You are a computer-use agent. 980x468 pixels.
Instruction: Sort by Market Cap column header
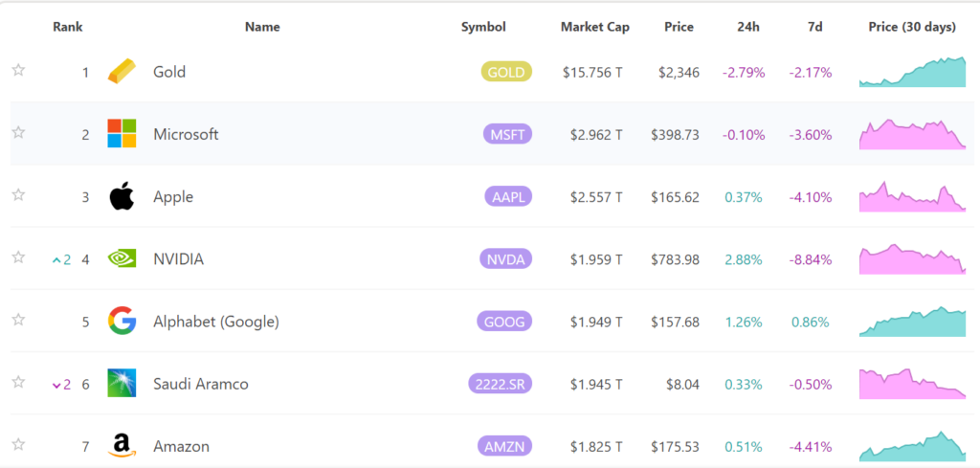tap(595, 27)
